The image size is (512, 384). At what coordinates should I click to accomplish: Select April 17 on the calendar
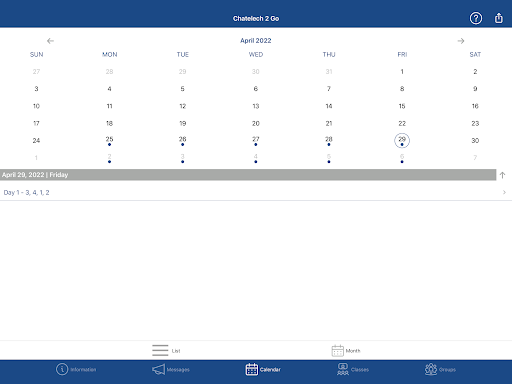click(36, 123)
